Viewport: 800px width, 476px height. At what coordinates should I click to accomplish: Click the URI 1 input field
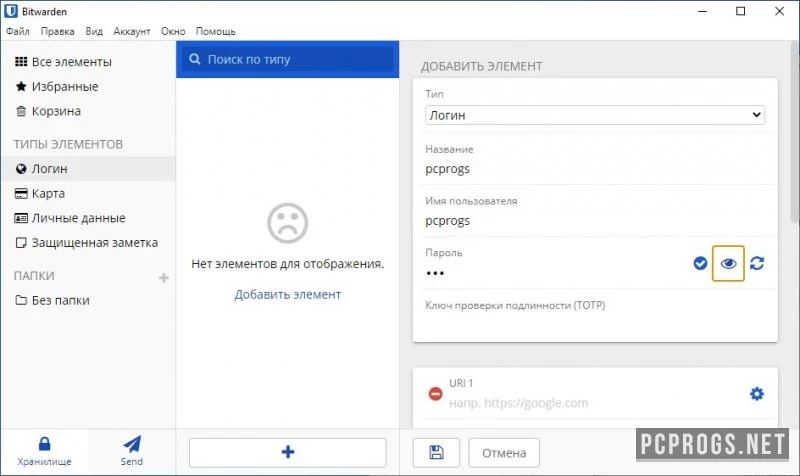coord(594,403)
